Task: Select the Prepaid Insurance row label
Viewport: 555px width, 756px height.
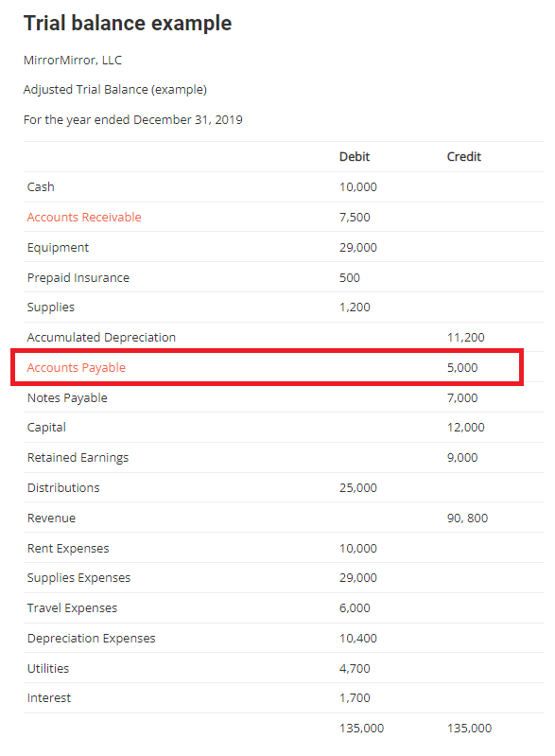Action: 78,278
